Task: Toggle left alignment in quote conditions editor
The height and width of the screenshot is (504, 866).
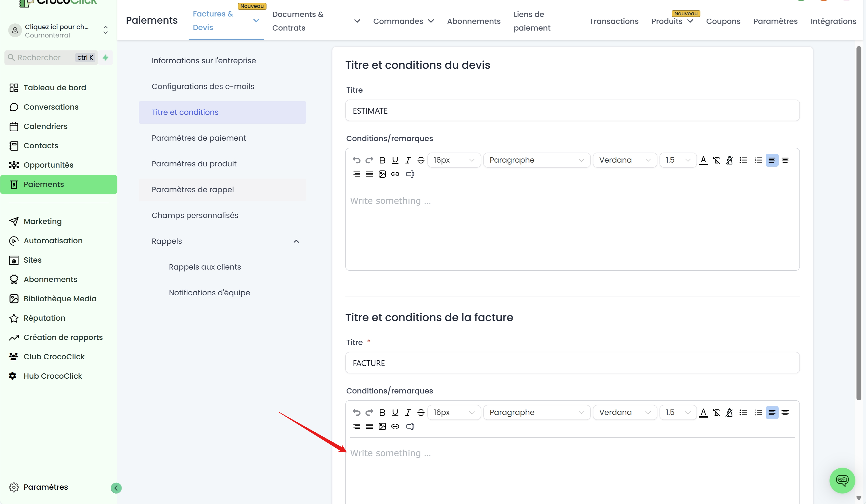Action: pyautogui.click(x=772, y=160)
